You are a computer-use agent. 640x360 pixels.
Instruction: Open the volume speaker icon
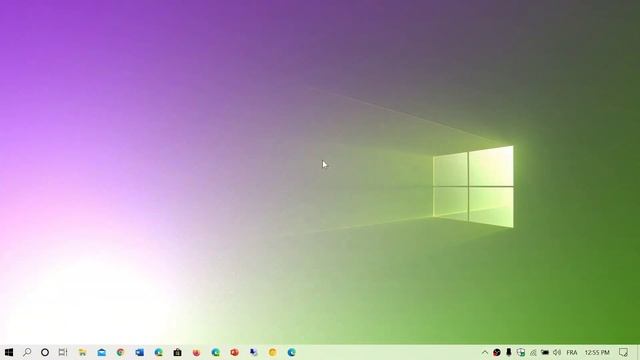pyautogui.click(x=557, y=352)
